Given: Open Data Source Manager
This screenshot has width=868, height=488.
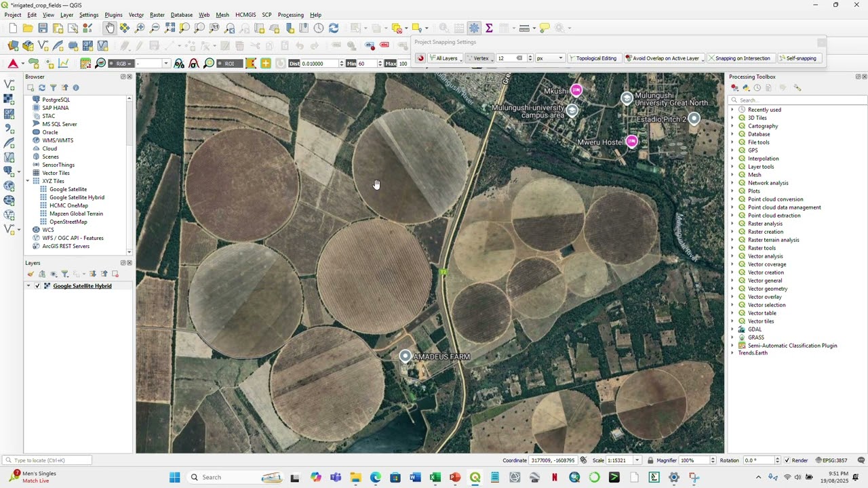Looking at the screenshot, I should (13, 45).
